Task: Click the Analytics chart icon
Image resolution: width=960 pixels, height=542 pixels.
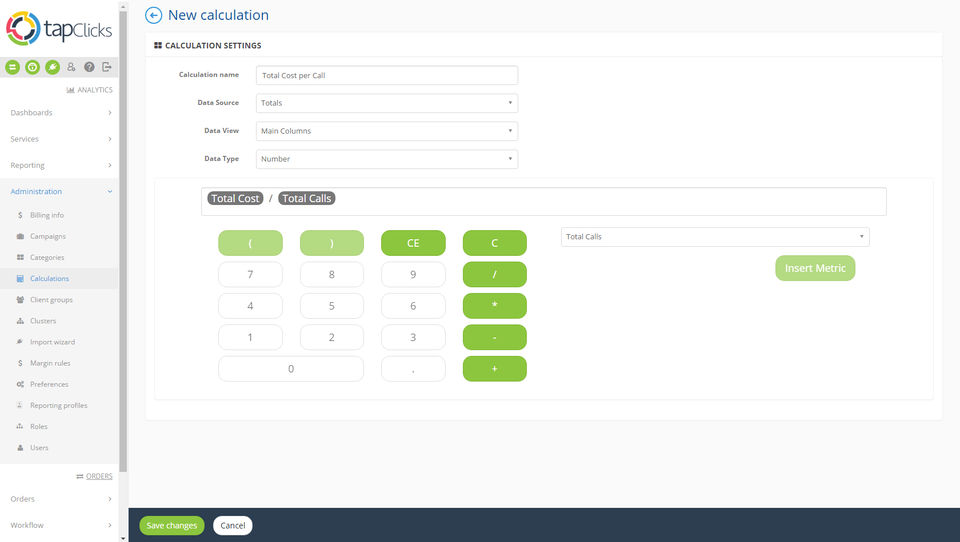Action: pos(70,90)
